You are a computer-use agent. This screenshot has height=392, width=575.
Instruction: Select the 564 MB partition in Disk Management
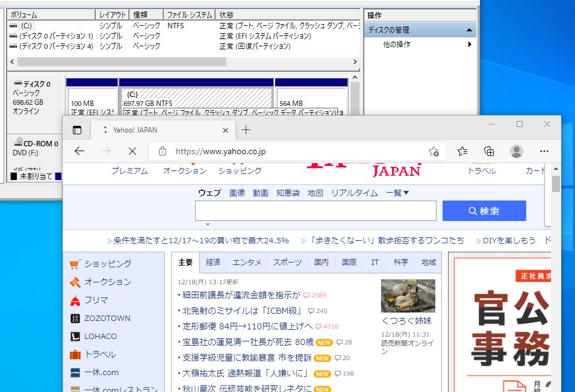pyautogui.click(x=311, y=101)
